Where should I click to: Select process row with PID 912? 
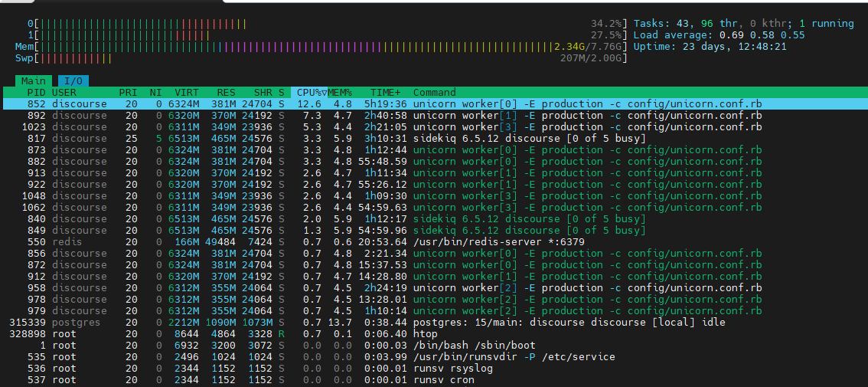(x=434, y=276)
